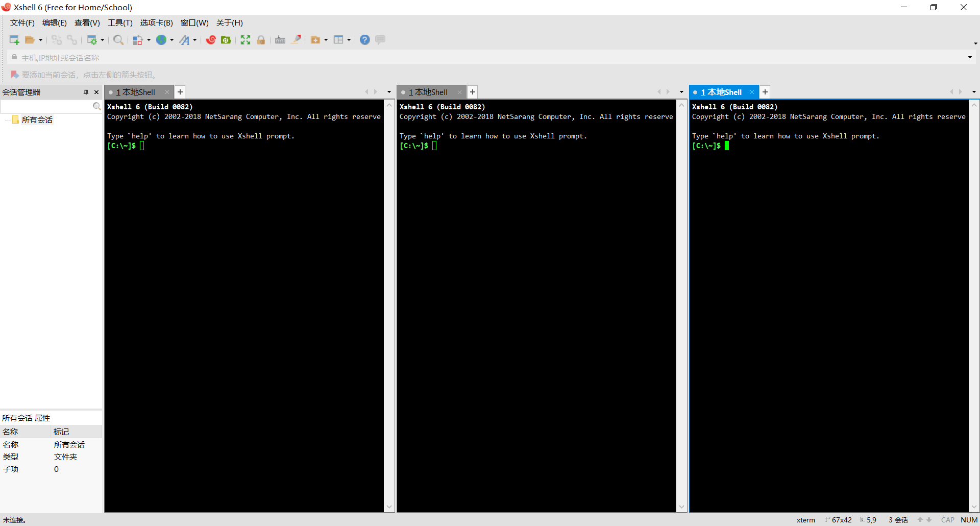Expand the address bar history dropdown
Viewport: 980px width, 526px height.
(970, 57)
